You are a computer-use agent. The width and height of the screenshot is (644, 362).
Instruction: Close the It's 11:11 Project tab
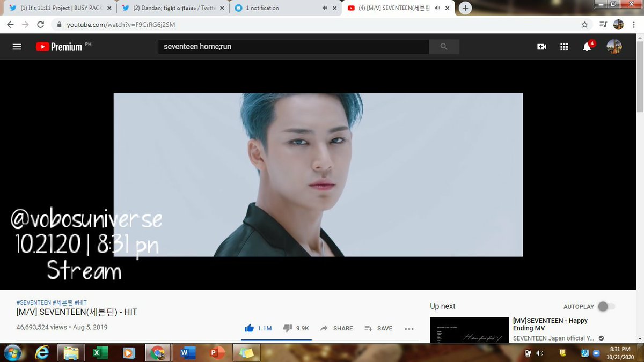click(109, 8)
